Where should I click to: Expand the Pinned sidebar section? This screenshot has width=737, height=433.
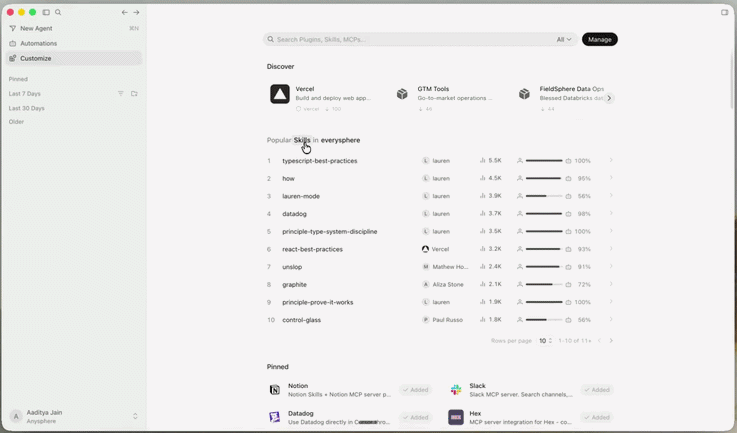[x=18, y=79]
